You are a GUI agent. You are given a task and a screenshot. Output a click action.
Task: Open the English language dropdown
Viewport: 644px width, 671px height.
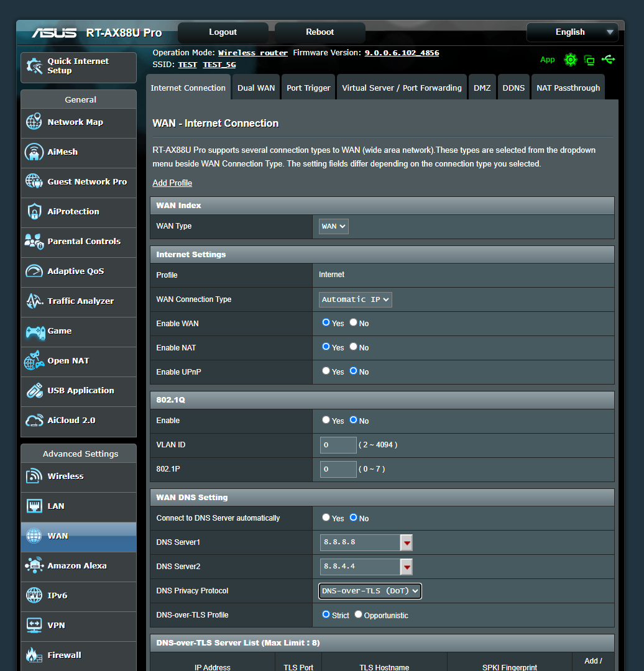[572, 32]
